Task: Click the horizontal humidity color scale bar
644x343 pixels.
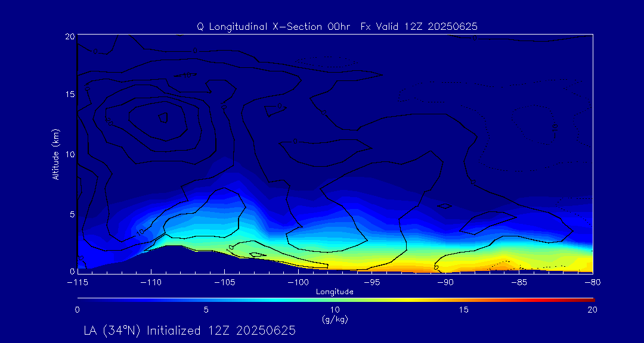Action: tap(336, 300)
